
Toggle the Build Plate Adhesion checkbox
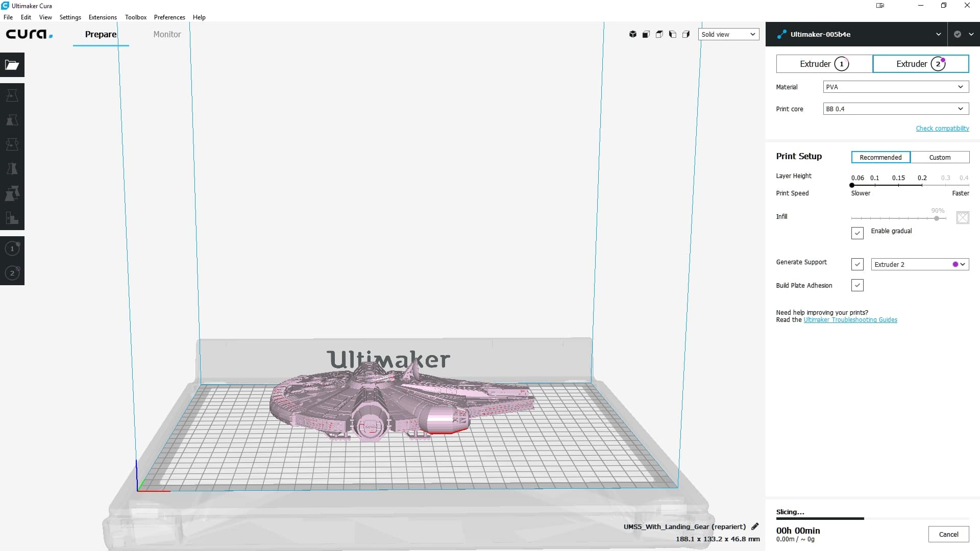(x=857, y=285)
